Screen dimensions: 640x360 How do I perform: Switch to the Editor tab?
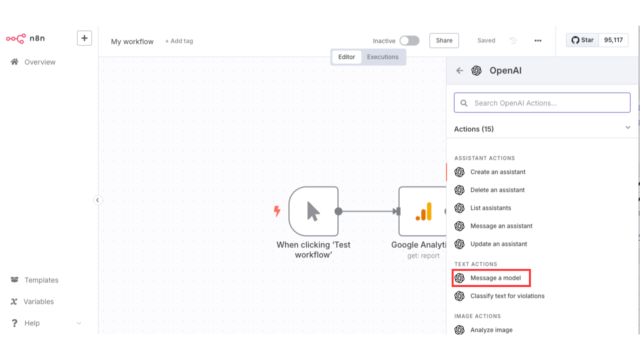point(347,57)
